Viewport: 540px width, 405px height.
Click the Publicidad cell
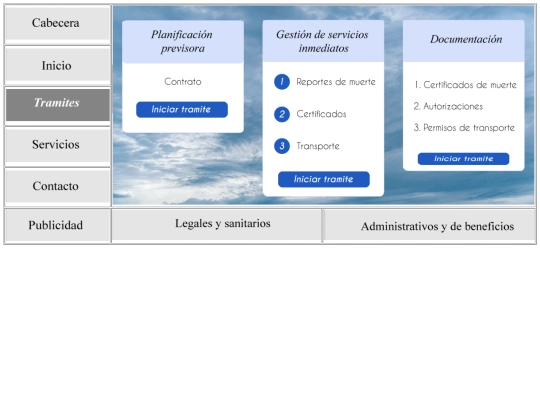pyautogui.click(x=58, y=225)
